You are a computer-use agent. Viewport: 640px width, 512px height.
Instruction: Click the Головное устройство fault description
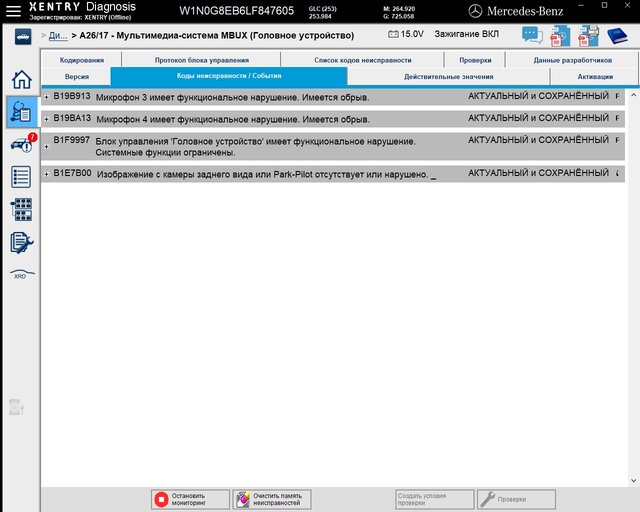tap(256, 147)
